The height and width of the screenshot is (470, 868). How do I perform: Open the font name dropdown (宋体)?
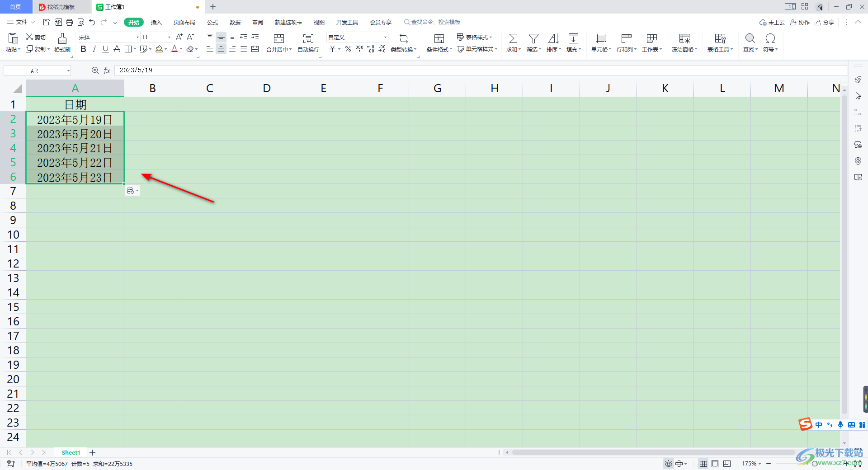(137, 37)
